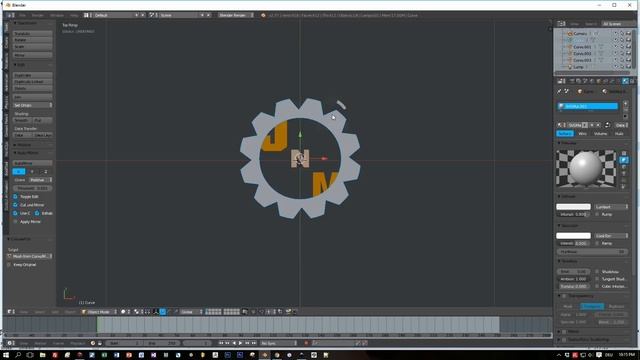The image size is (640, 360).
Task: Switch to the Volume material type tab
Action: (x=600, y=133)
